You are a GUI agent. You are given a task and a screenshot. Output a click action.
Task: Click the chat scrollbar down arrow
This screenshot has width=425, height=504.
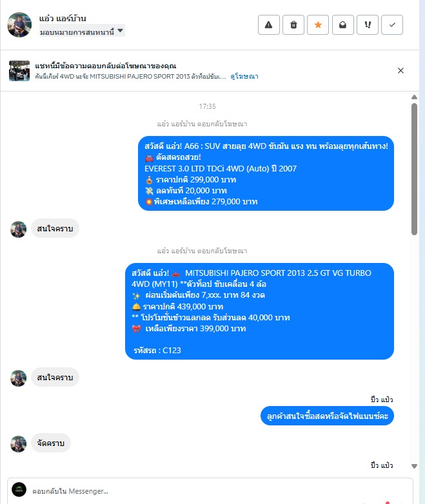[415, 466]
